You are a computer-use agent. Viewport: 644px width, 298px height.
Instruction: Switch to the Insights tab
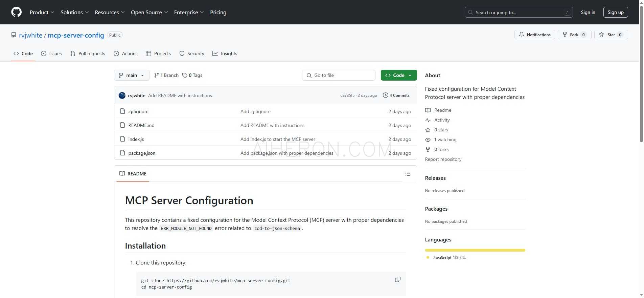tap(225, 54)
